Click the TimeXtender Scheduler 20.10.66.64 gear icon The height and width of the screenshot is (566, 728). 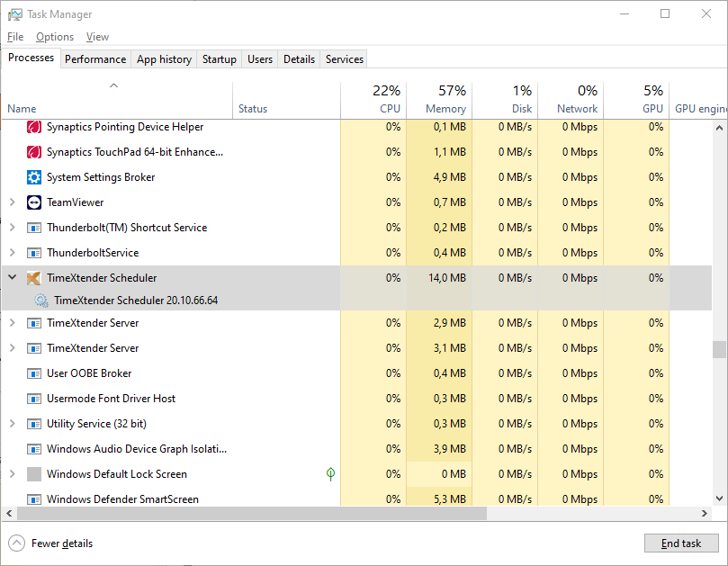41,301
